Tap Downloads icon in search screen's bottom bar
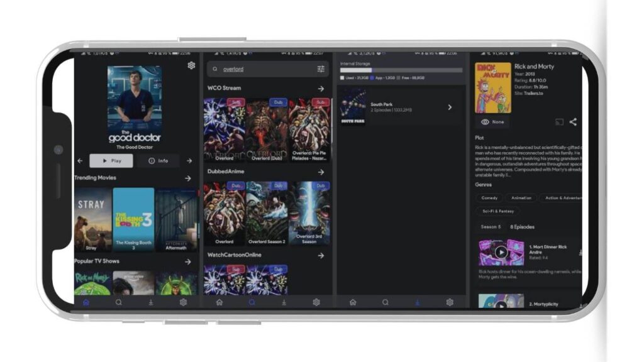The image size is (644, 362). pos(284,302)
